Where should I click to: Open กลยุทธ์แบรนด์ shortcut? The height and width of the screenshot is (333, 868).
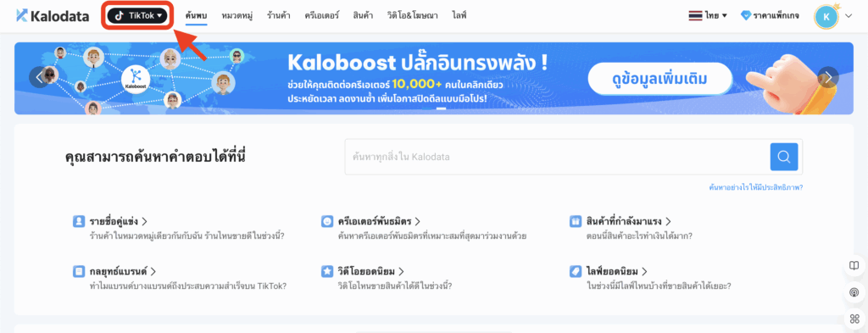[x=123, y=272]
